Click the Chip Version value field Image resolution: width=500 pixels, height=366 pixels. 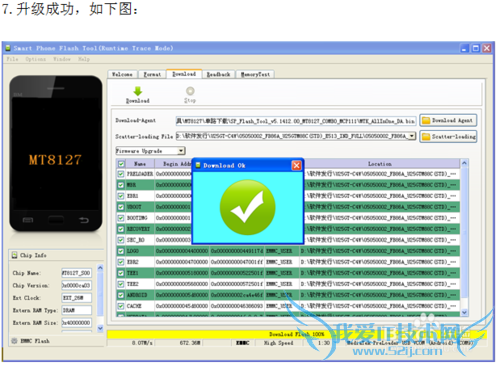(76, 285)
